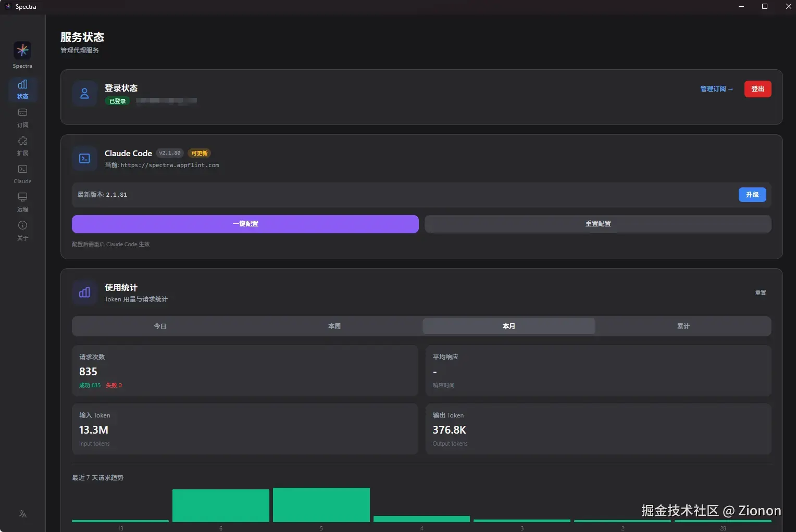Switch to the 本周 tab

click(334, 326)
